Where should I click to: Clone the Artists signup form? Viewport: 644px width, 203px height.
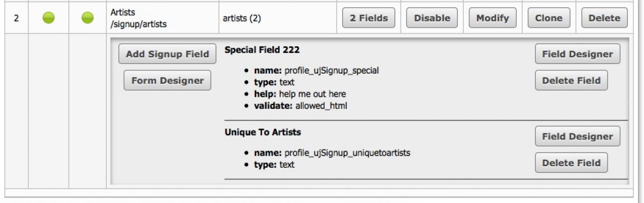point(548,18)
